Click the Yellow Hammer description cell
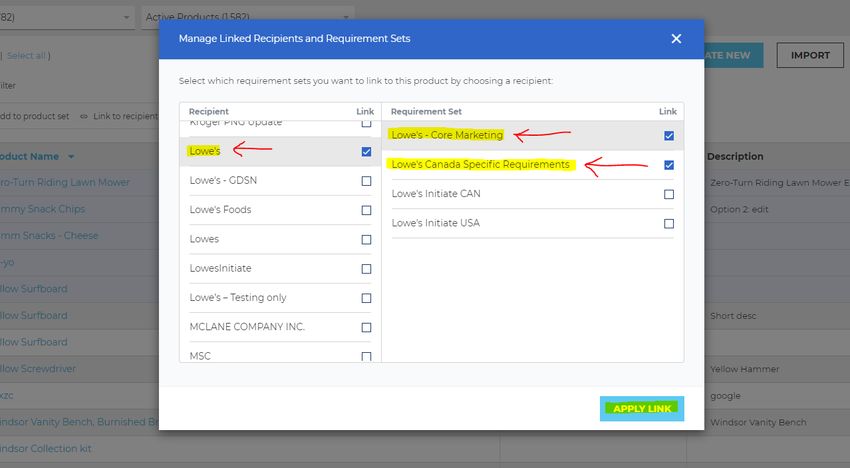This screenshot has width=850, height=468. tap(745, 369)
